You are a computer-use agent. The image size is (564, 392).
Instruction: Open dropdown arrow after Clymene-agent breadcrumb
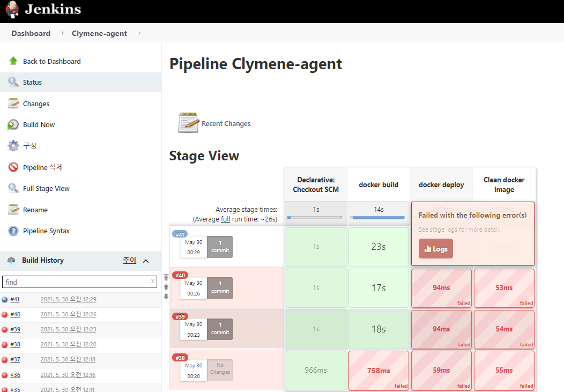(x=139, y=33)
